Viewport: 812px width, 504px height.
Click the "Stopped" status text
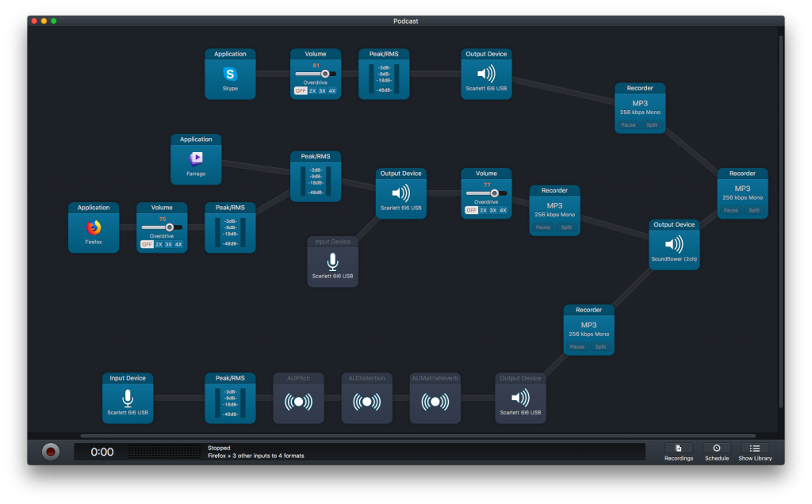click(219, 448)
